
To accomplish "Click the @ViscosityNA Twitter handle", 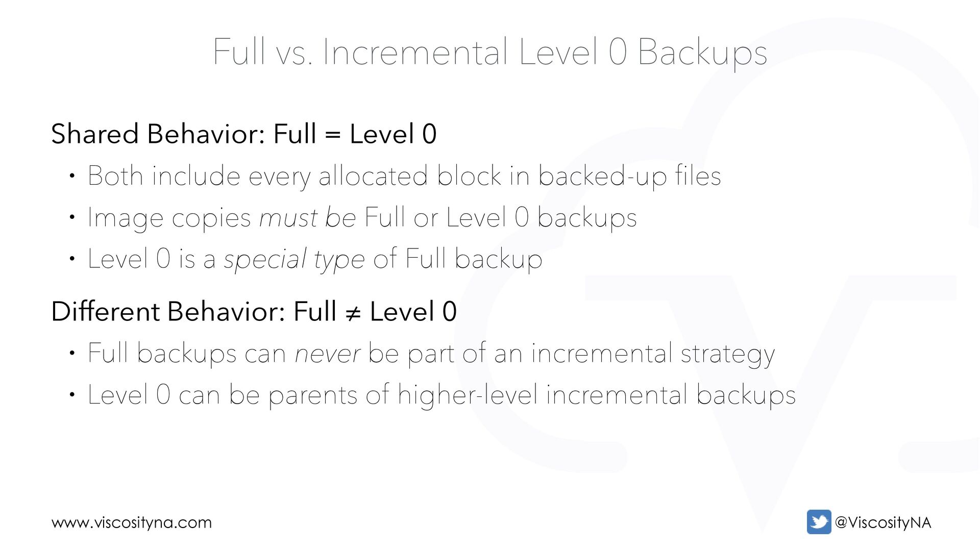I will pyautogui.click(x=883, y=523).
